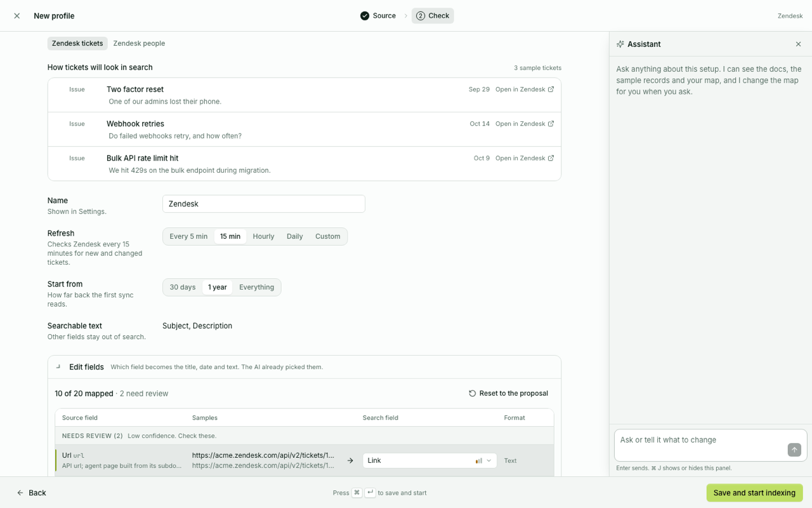The width and height of the screenshot is (812, 508).
Task: Click the Search field column header
Action: tap(381, 418)
